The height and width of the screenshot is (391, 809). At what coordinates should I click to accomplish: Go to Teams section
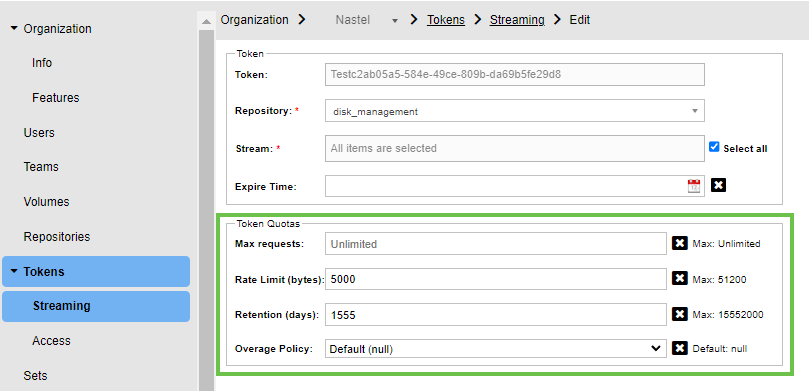(41, 167)
